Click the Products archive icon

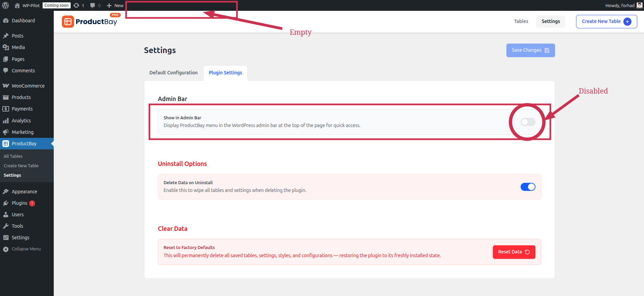[x=6, y=97]
